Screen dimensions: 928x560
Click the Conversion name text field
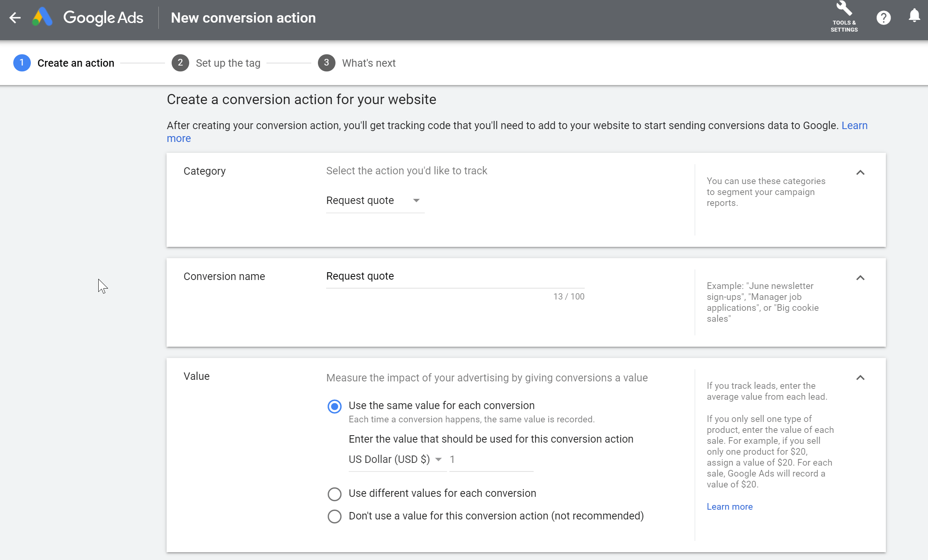pyautogui.click(x=455, y=276)
